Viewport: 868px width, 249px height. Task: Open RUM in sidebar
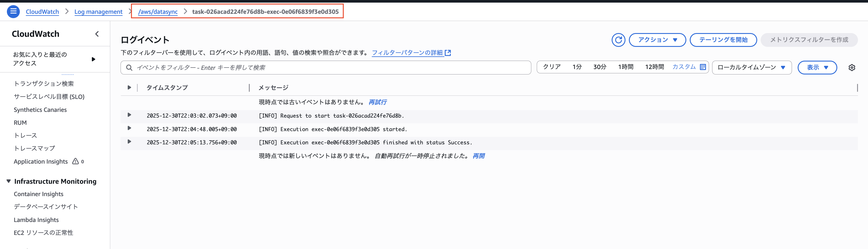20,122
